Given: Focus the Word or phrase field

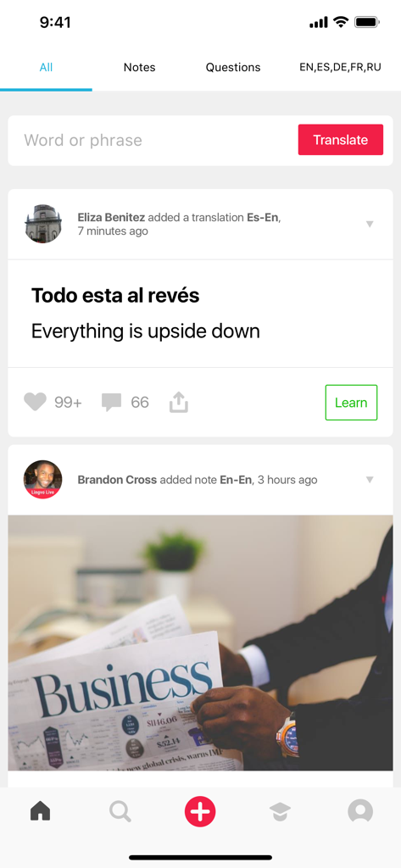Looking at the screenshot, I should pyautogui.click(x=153, y=140).
